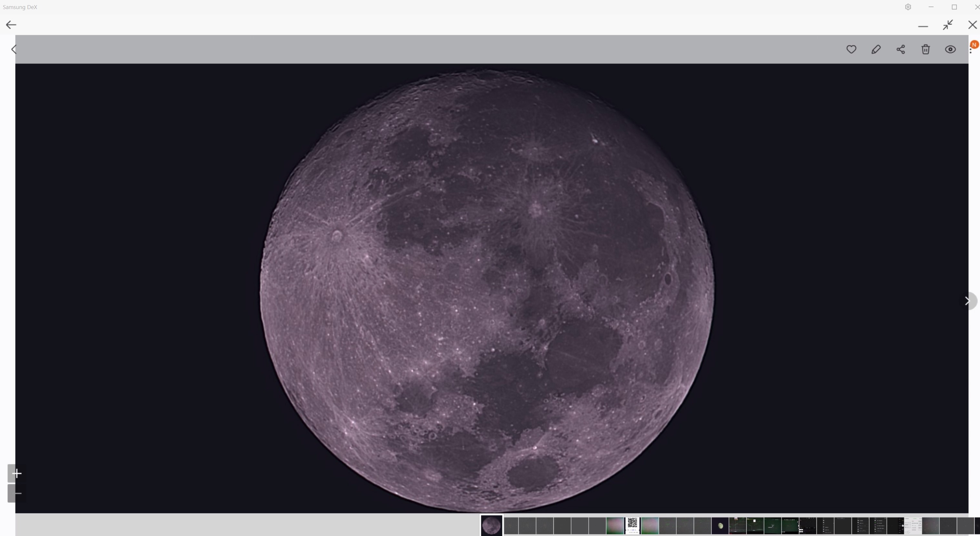Select first pink-green blurry thumbnail
The width and height of the screenshot is (980, 536).
coord(615,526)
